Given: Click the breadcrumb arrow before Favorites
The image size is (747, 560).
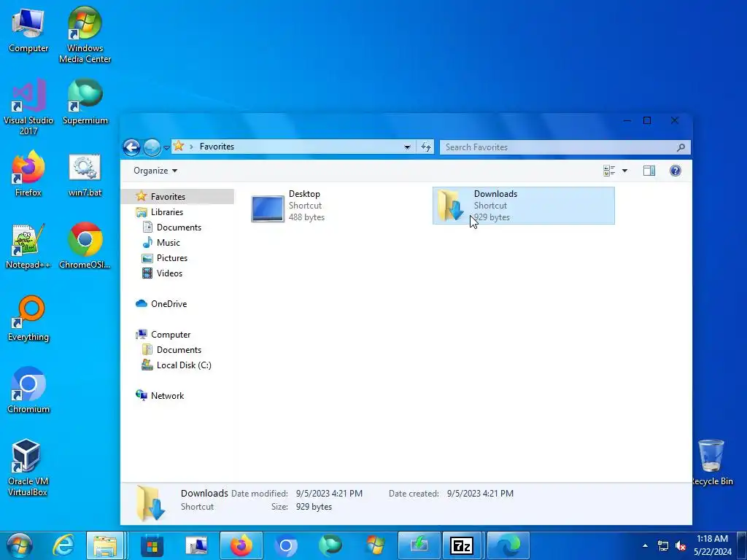Looking at the screenshot, I should (191, 147).
